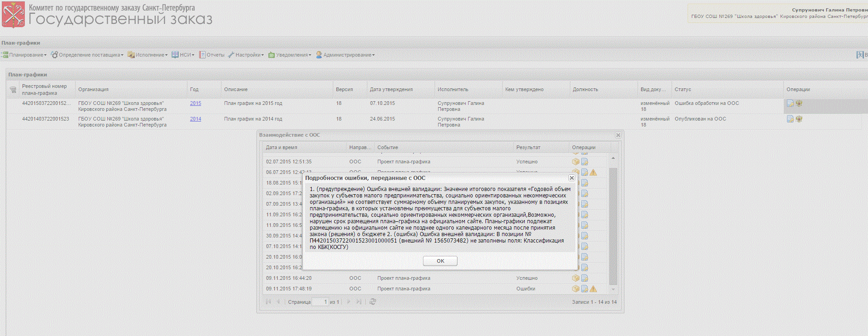Click the warning triangle in the 06.07.2015 row
This screenshot has width=868, height=336.
point(593,172)
